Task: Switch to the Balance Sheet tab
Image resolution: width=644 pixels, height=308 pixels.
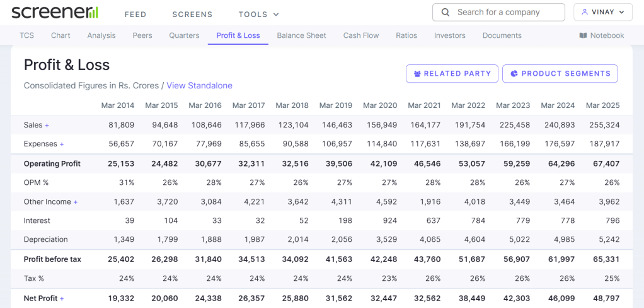Action: (301, 35)
